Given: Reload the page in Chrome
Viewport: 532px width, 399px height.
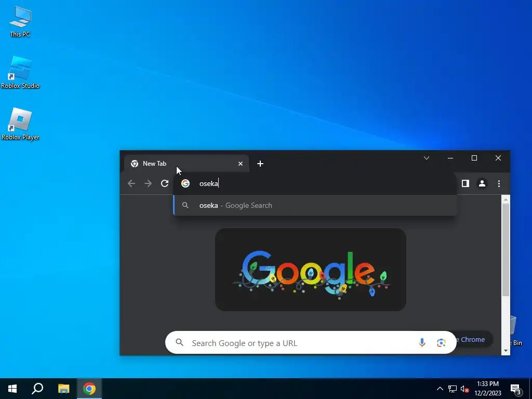Looking at the screenshot, I should pos(165,183).
